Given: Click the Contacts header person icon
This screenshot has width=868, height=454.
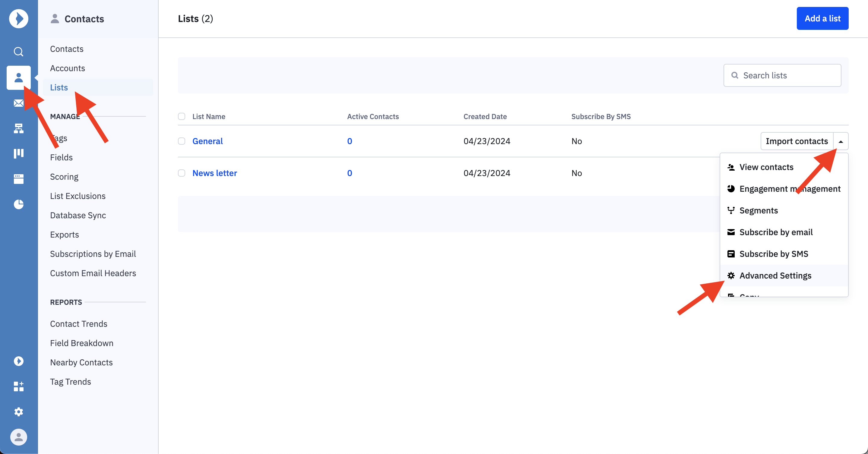Looking at the screenshot, I should pyautogui.click(x=55, y=18).
